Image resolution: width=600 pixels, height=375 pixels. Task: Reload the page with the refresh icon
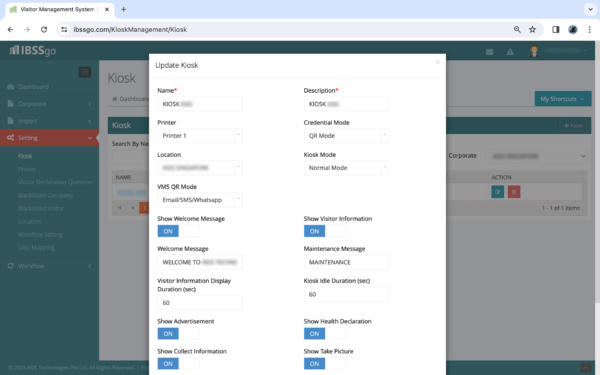coord(44,29)
